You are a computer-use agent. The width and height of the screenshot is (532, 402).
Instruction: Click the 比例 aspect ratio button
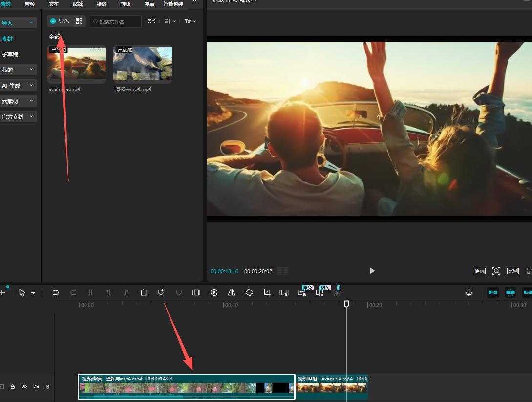coord(512,271)
